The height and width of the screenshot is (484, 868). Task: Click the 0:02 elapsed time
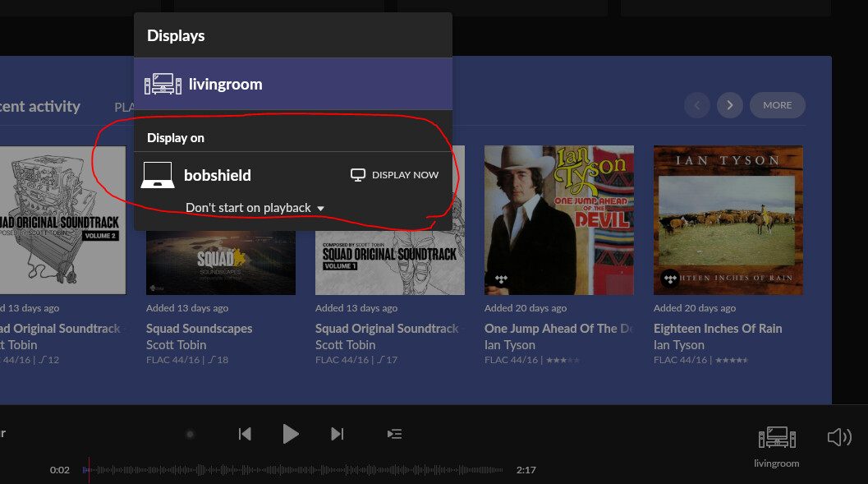(60, 470)
